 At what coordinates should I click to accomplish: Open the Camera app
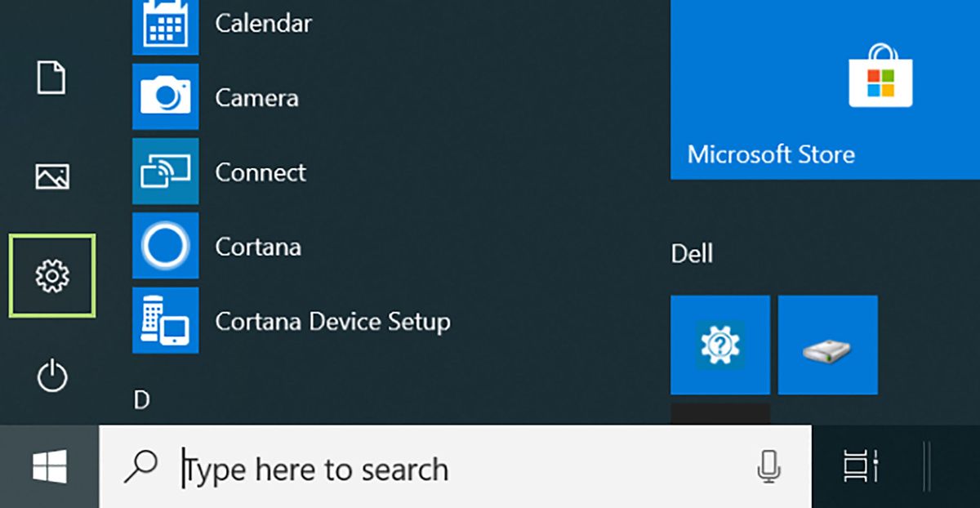point(165,98)
